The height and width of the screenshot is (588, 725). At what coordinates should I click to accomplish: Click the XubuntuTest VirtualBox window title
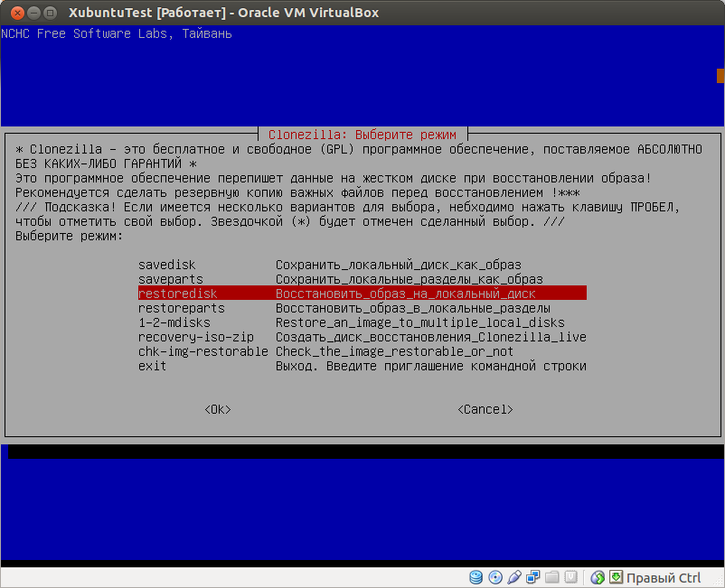click(224, 13)
